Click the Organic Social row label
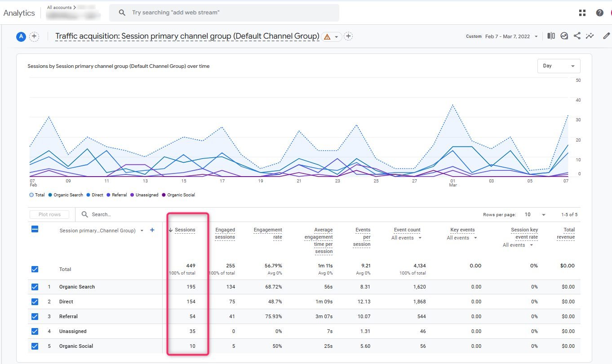Screen dimensions: 612x364 [x=76, y=346]
